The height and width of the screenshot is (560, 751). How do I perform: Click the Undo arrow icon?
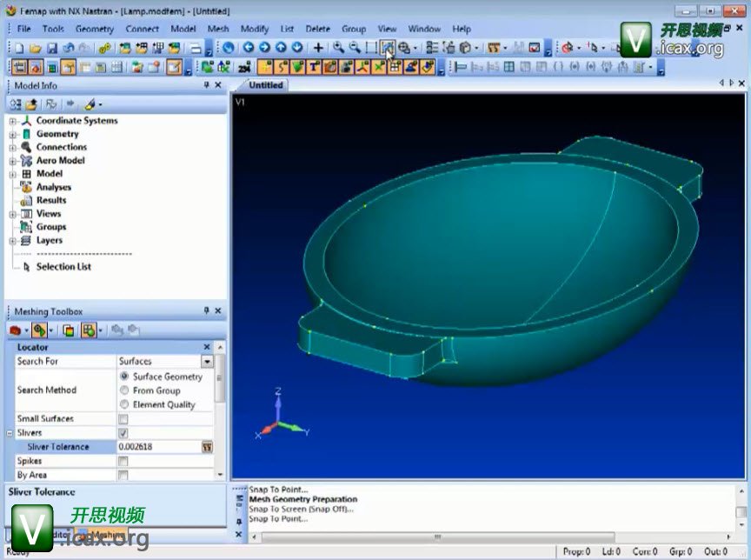point(69,48)
